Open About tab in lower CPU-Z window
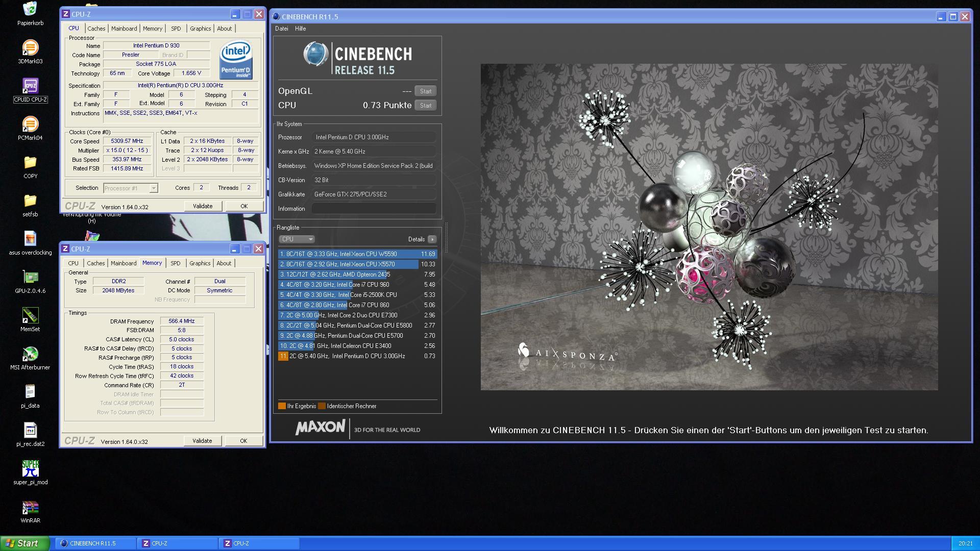 (x=224, y=263)
